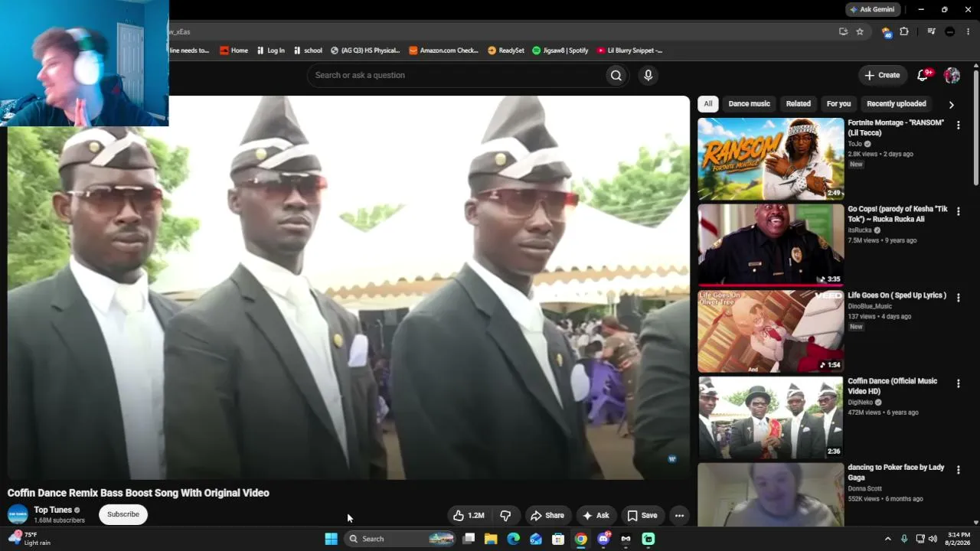Select the All filter chip

[707, 104]
